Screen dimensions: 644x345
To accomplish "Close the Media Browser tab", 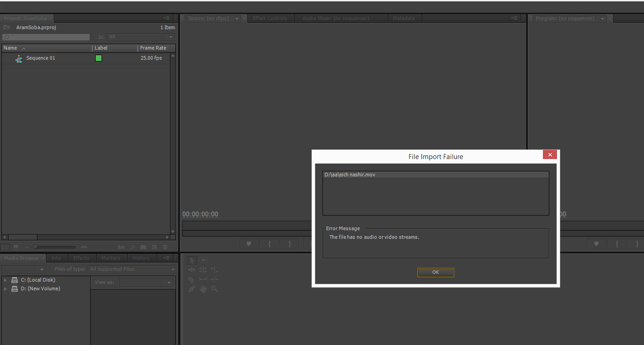I will 42,258.
